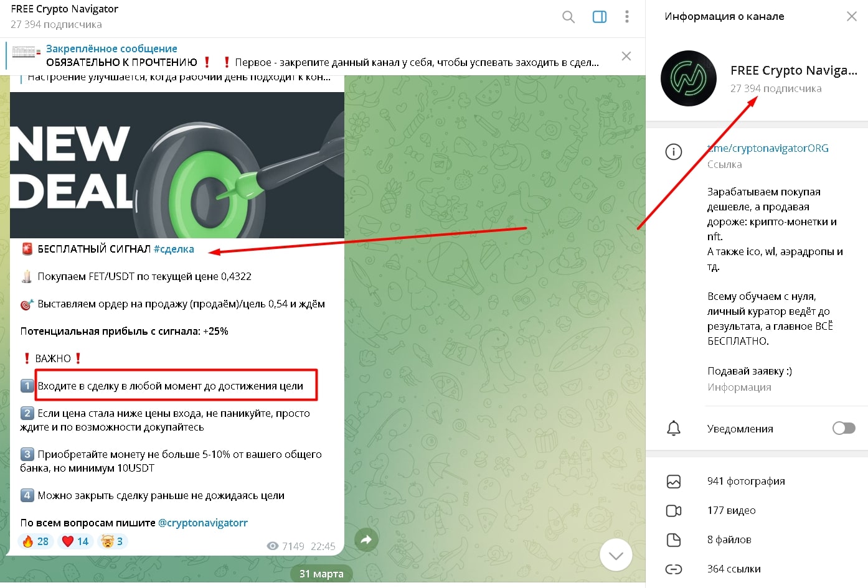The width and height of the screenshot is (868, 588).
Task: Click the FREE Crypto Navigator chat header title
Action: (x=65, y=9)
